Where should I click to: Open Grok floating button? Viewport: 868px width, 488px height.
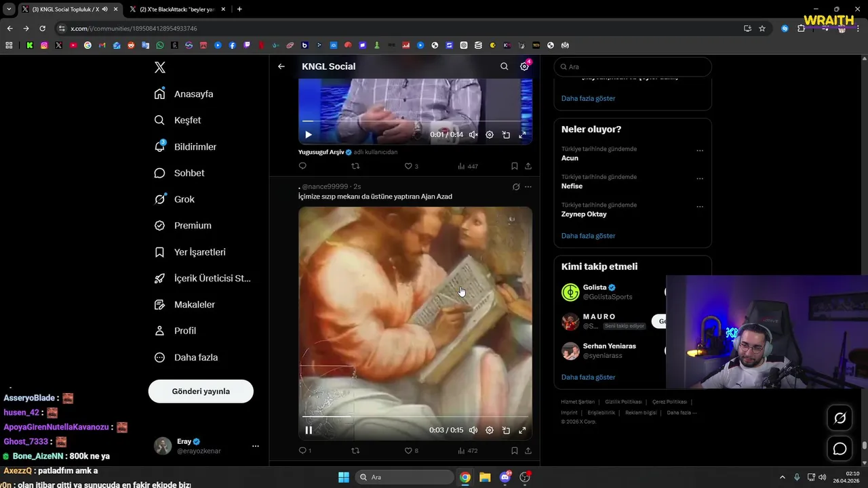click(x=840, y=418)
